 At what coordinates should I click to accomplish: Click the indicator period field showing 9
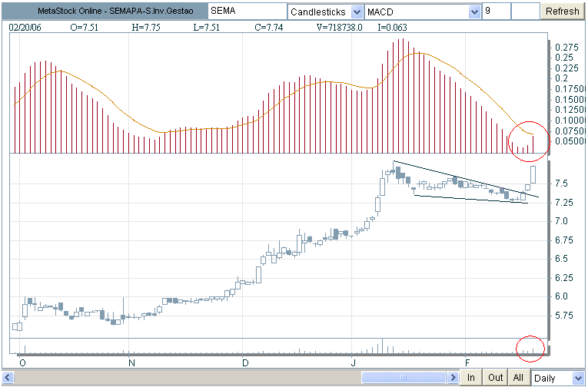[x=496, y=12]
